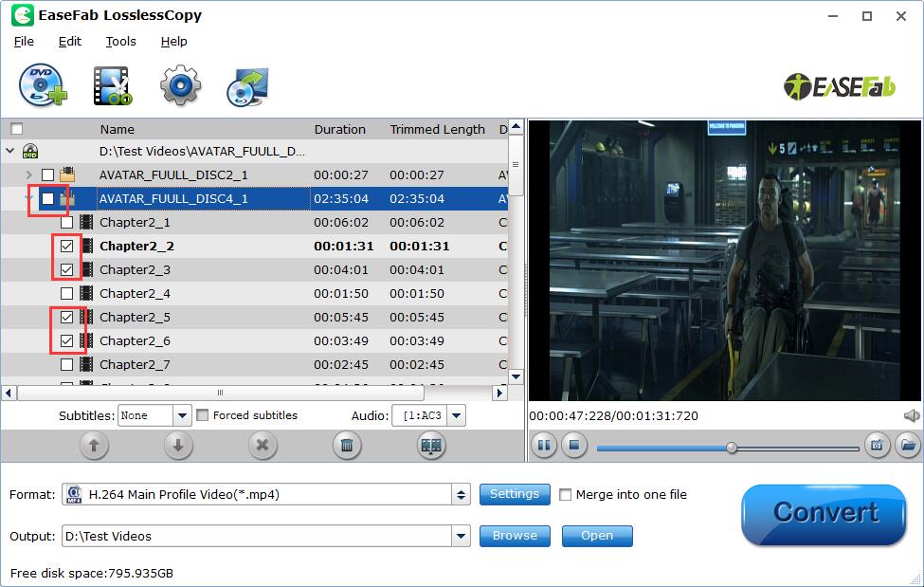The width and height of the screenshot is (924, 587).
Task: Click the Browse button
Action: [515, 536]
